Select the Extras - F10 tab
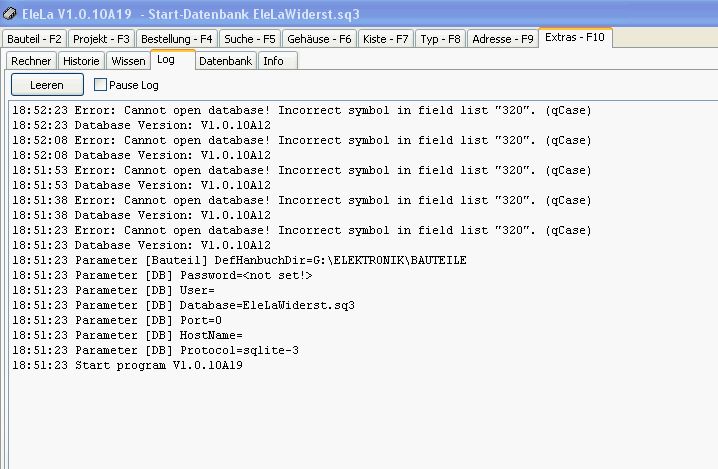 tap(576, 38)
